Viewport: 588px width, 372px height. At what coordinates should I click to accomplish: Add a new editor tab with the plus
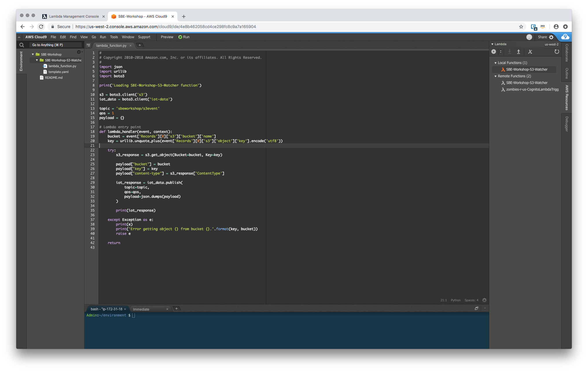[140, 45]
